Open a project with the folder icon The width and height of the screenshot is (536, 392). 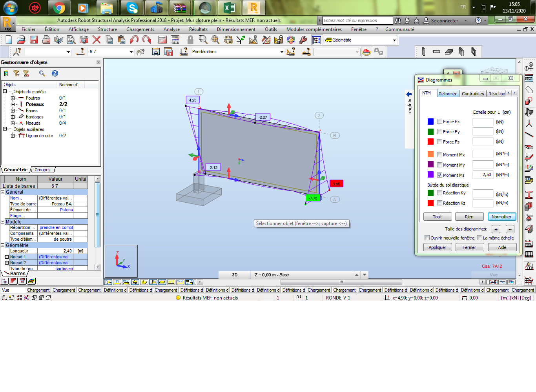(21, 40)
